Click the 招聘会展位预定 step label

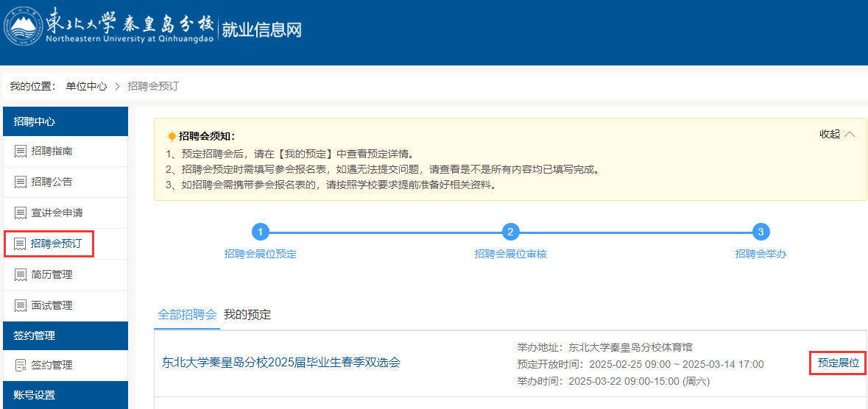coord(260,254)
